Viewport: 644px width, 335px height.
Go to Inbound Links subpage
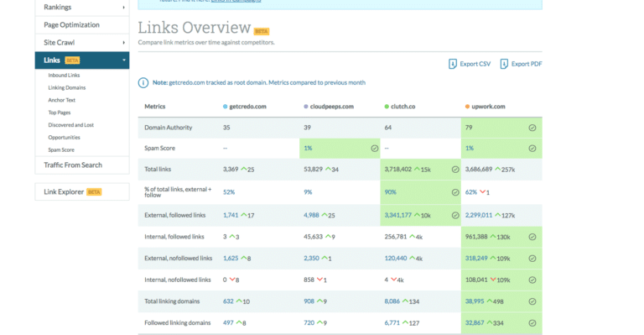[64, 76]
